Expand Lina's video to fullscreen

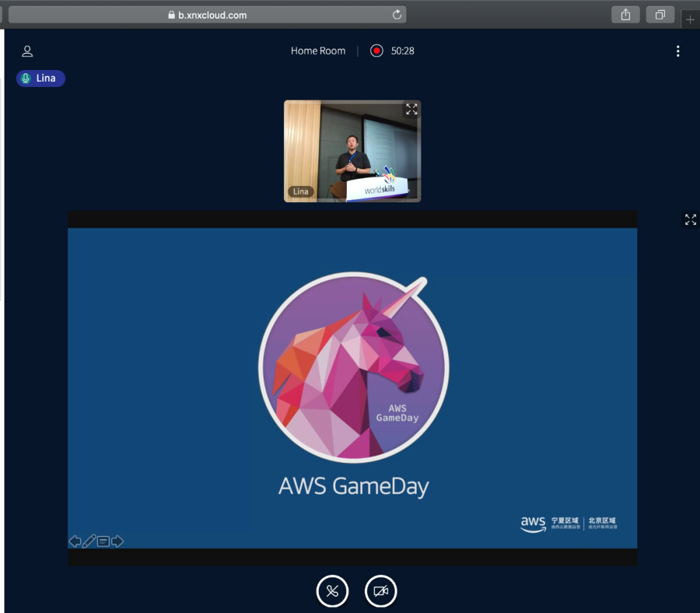coord(412,109)
